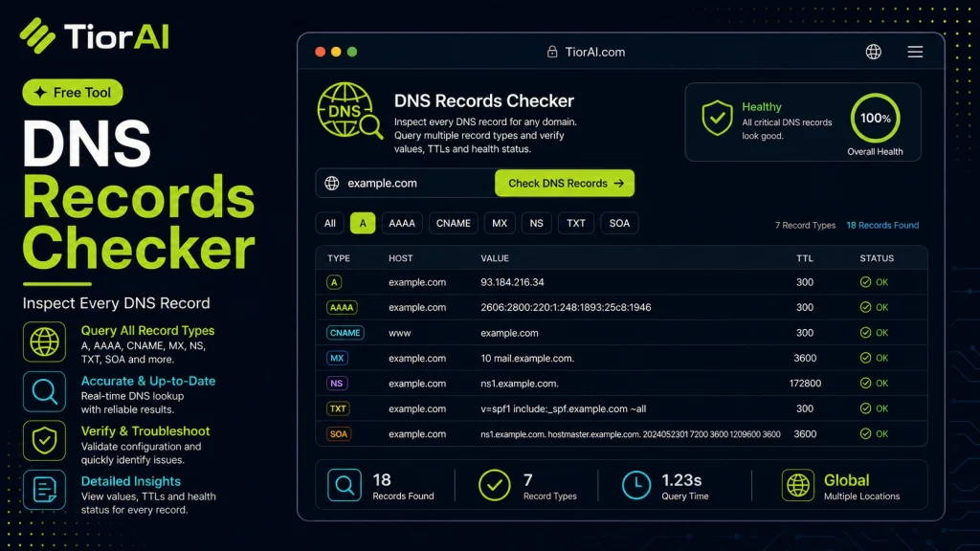
Task: Select the A filter tab
Action: 363,223
